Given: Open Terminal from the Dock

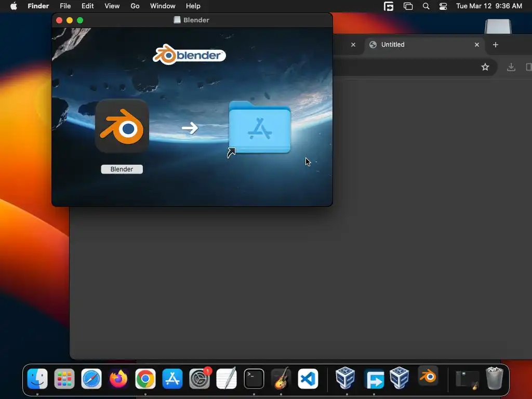Looking at the screenshot, I should [x=254, y=379].
